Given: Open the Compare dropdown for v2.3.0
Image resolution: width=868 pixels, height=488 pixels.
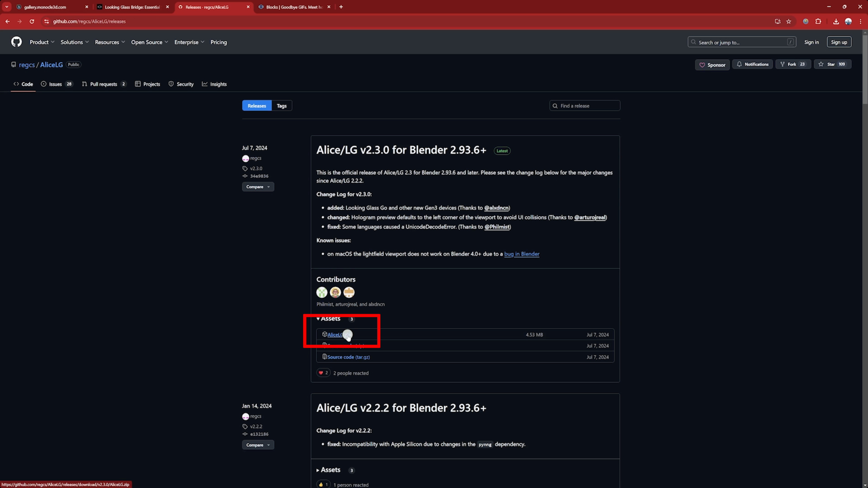Looking at the screenshot, I should tap(258, 187).
